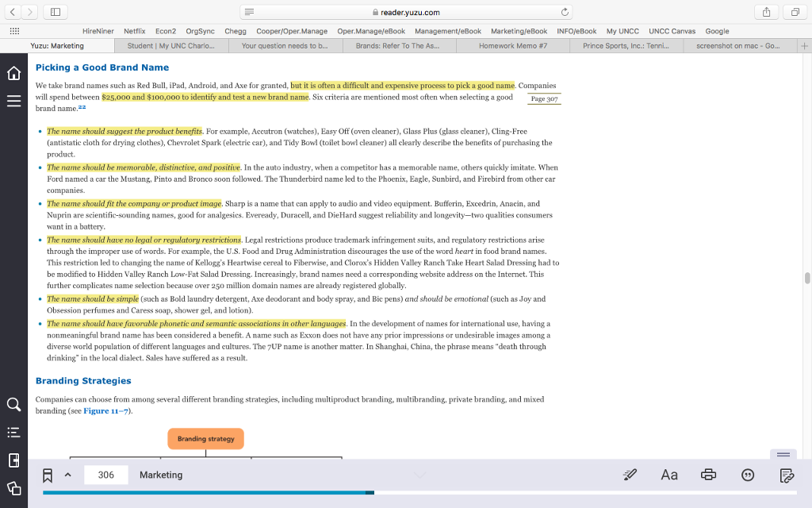Click the bookmark icon near page number
The height and width of the screenshot is (508, 812).
48,474
